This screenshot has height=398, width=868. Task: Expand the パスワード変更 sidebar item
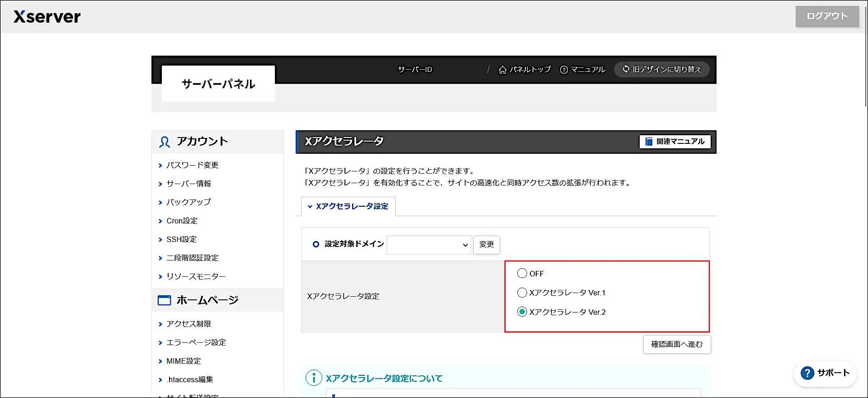point(192,165)
